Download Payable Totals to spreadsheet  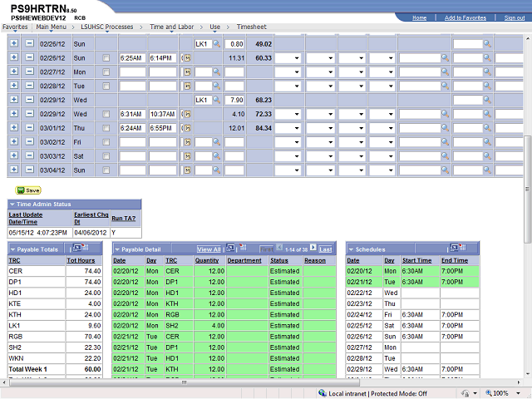[85, 248]
